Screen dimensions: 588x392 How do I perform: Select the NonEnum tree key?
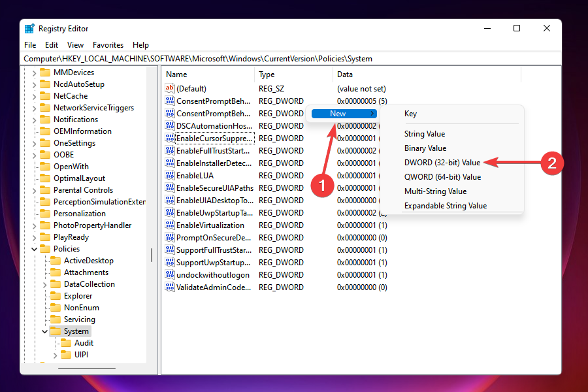pyautogui.click(x=82, y=308)
